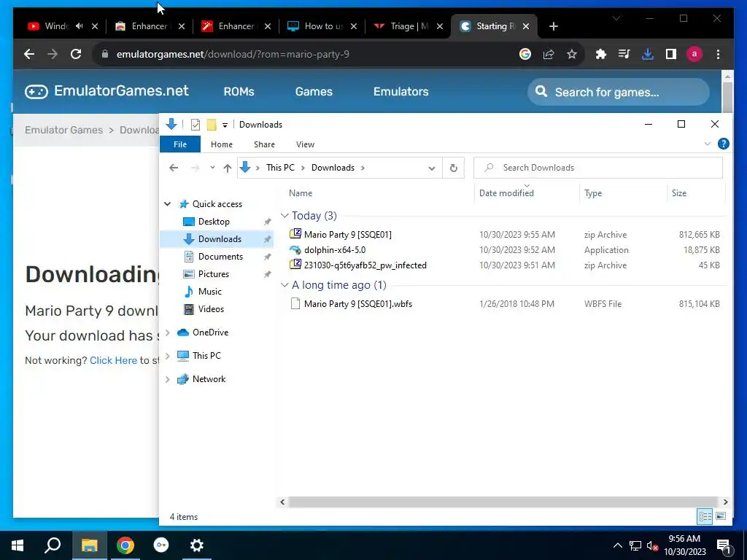Bookmark this page with the star icon

(572, 54)
